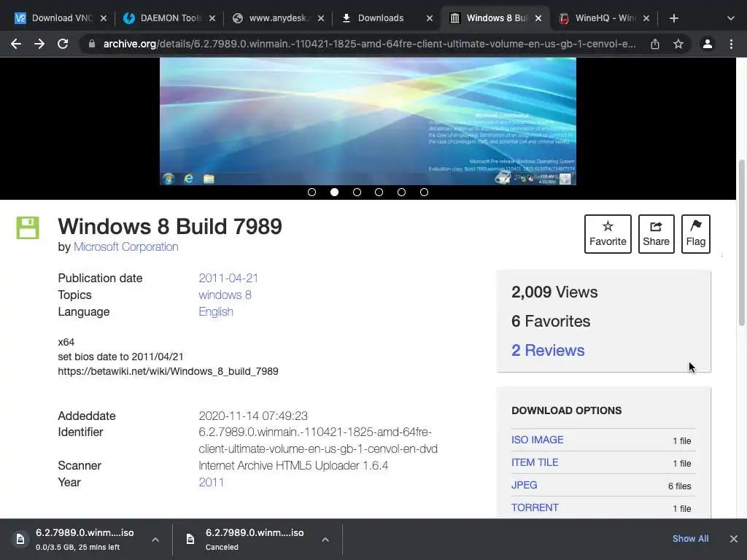Image resolution: width=747 pixels, height=560 pixels.
Task: Go back to the previous page
Action: coord(16,44)
